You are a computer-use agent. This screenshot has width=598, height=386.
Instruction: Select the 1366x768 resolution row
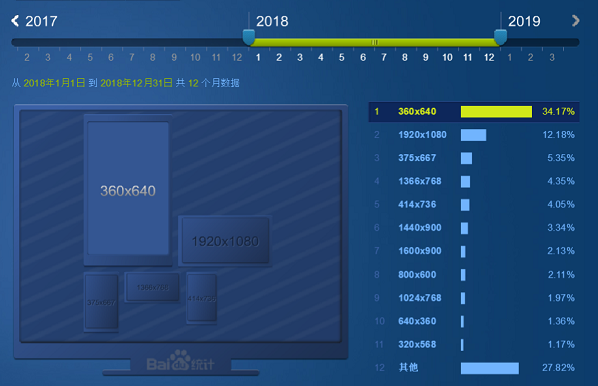[x=474, y=181]
